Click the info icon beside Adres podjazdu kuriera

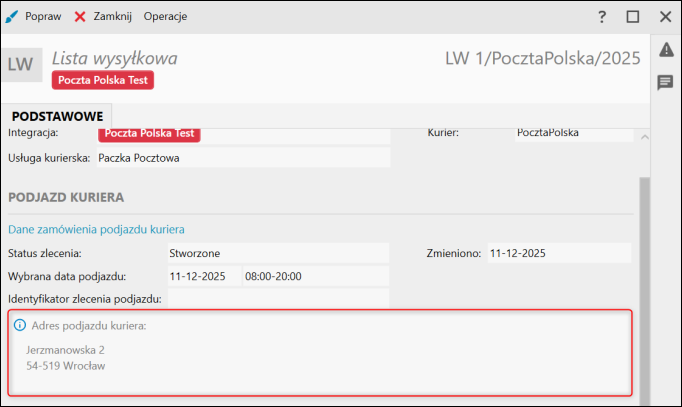coord(20,325)
